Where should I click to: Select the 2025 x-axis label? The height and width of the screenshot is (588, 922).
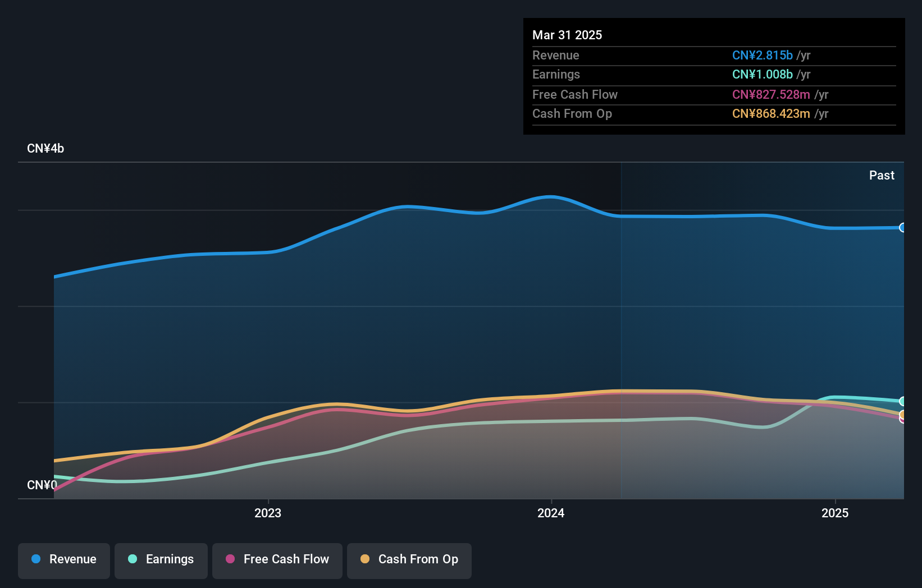pos(835,513)
